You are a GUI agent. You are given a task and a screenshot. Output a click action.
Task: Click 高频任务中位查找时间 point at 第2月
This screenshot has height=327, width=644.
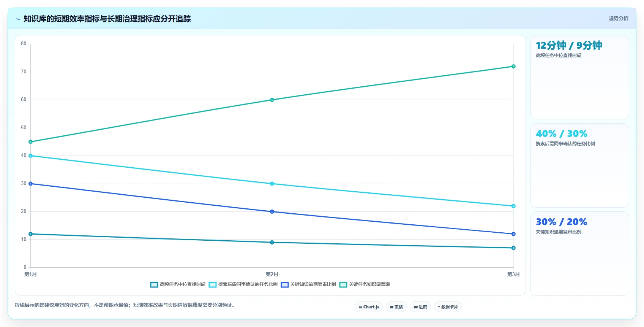[x=272, y=242]
